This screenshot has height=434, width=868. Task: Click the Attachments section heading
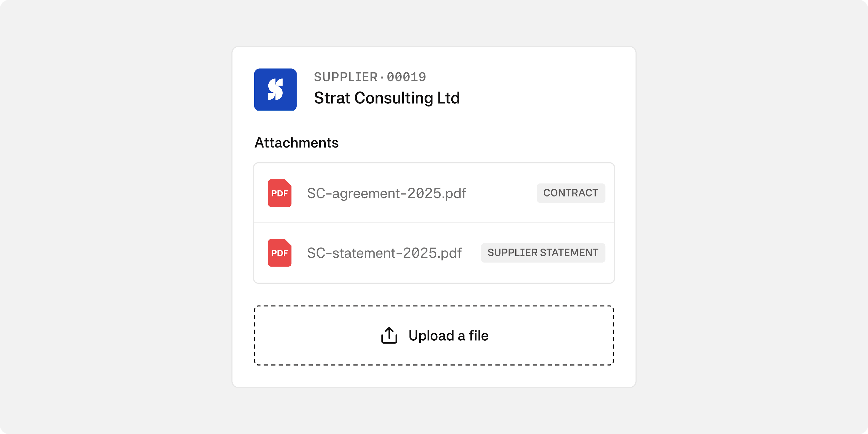pyautogui.click(x=297, y=143)
